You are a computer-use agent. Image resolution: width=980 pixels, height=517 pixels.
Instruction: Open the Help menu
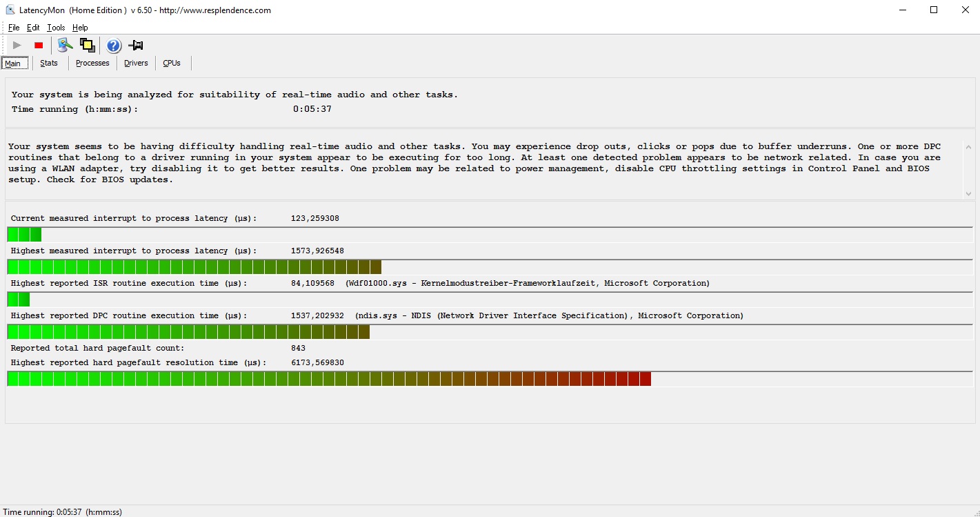pyautogui.click(x=80, y=28)
